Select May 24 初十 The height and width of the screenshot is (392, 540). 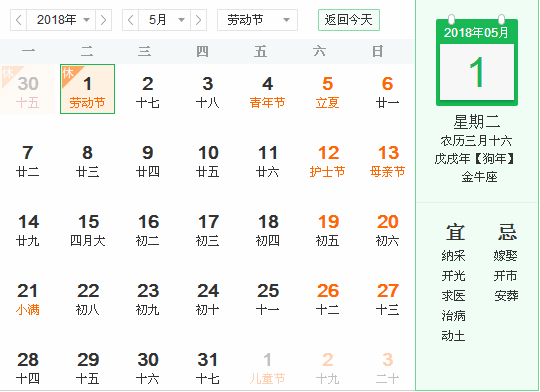207,299
